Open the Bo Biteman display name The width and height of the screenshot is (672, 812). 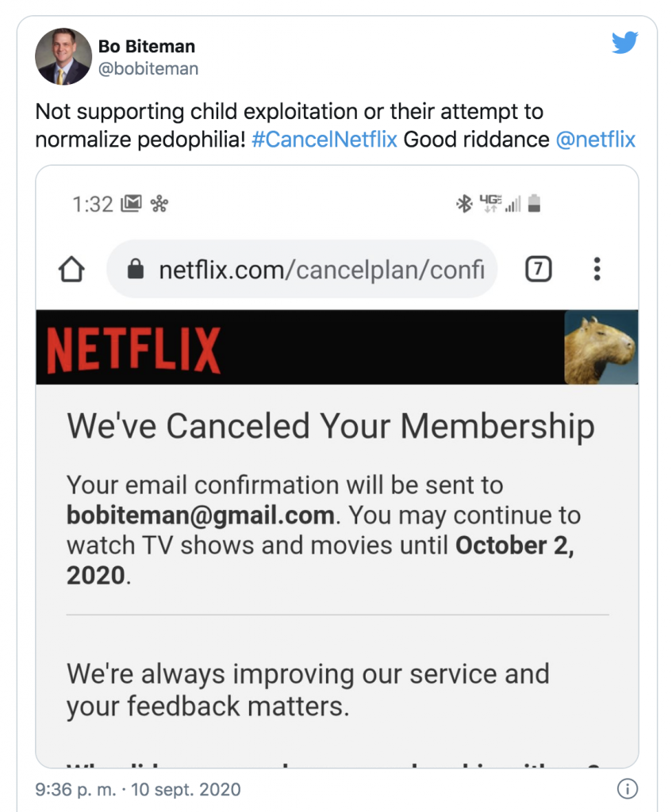(146, 47)
